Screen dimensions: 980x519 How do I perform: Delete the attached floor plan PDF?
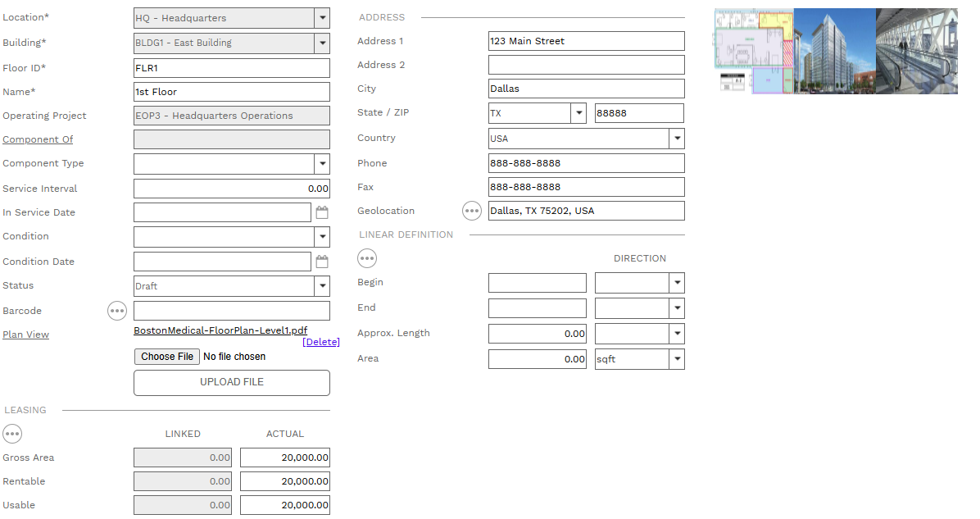(320, 342)
